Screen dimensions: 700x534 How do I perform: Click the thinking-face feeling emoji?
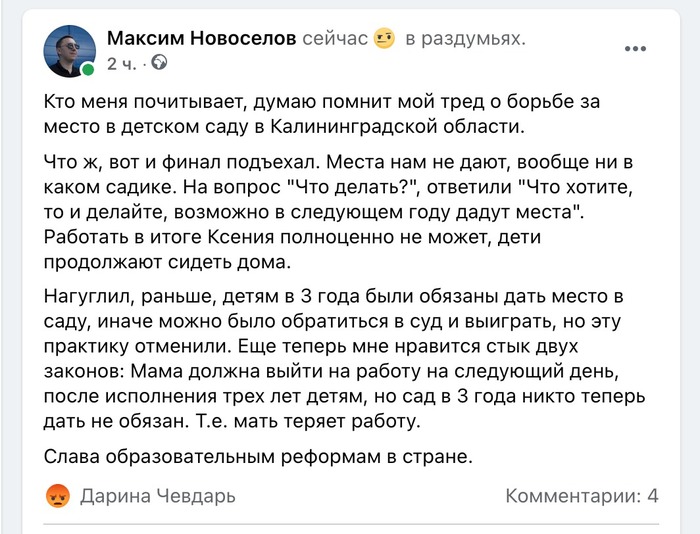385,39
